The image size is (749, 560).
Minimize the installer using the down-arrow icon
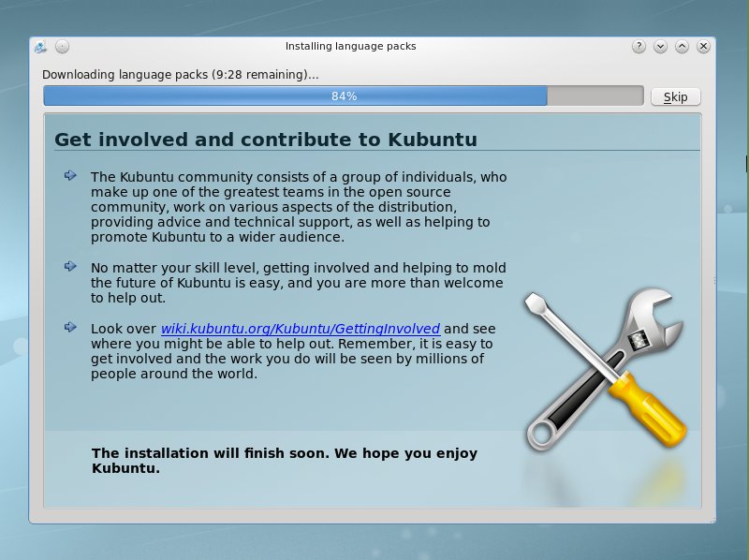click(x=662, y=44)
